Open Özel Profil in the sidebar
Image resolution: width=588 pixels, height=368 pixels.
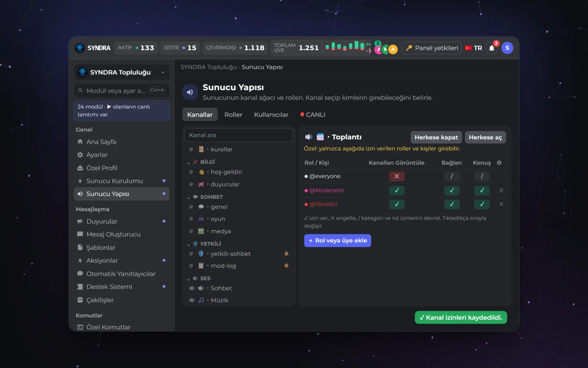121,168
